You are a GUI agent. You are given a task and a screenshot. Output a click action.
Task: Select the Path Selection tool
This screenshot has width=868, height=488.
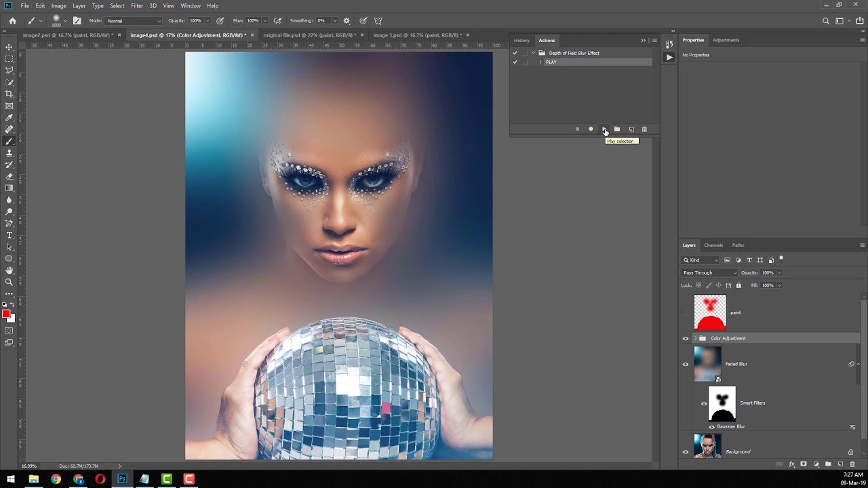[x=9, y=247]
